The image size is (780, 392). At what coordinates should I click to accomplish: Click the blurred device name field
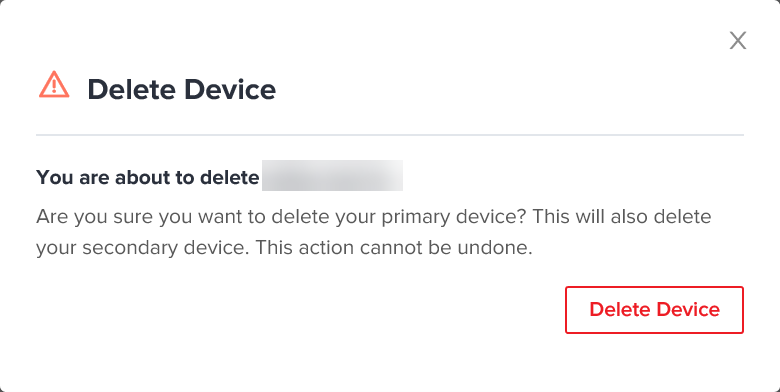(x=332, y=176)
